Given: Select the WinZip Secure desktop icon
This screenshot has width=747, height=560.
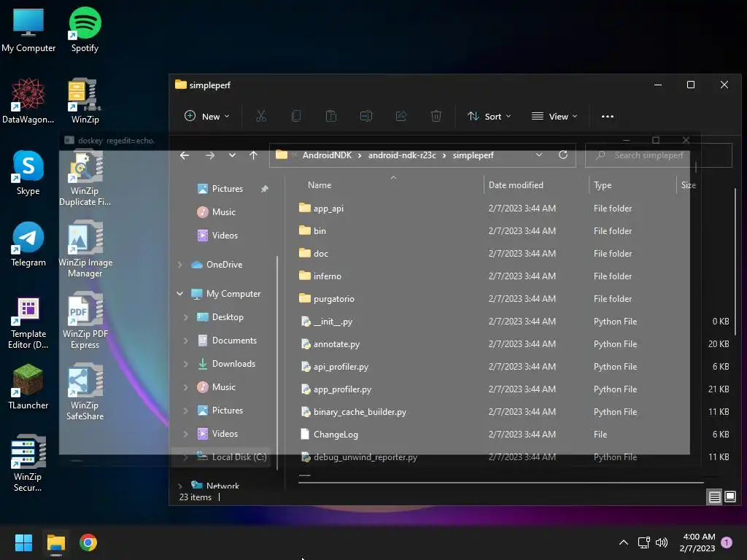Looking at the screenshot, I should pos(28,463).
